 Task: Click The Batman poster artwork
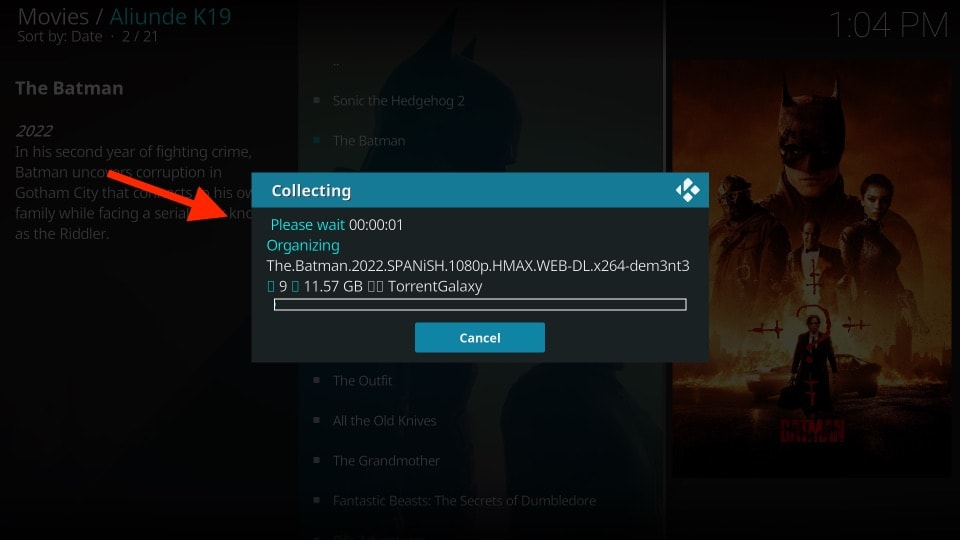click(812, 269)
